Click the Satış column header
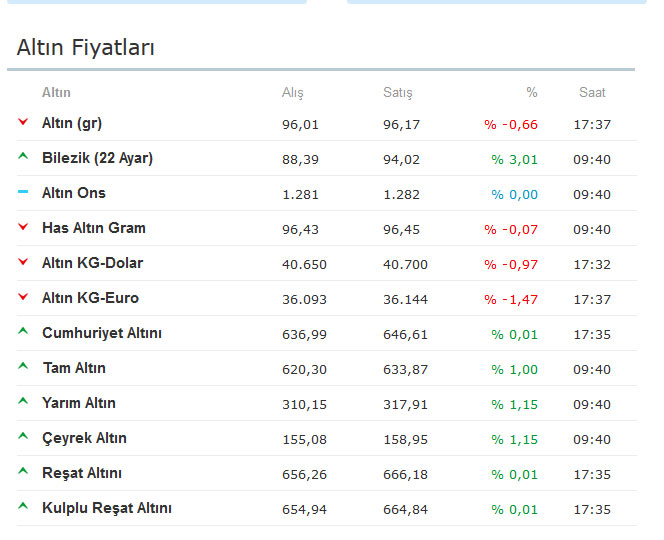 tap(397, 93)
